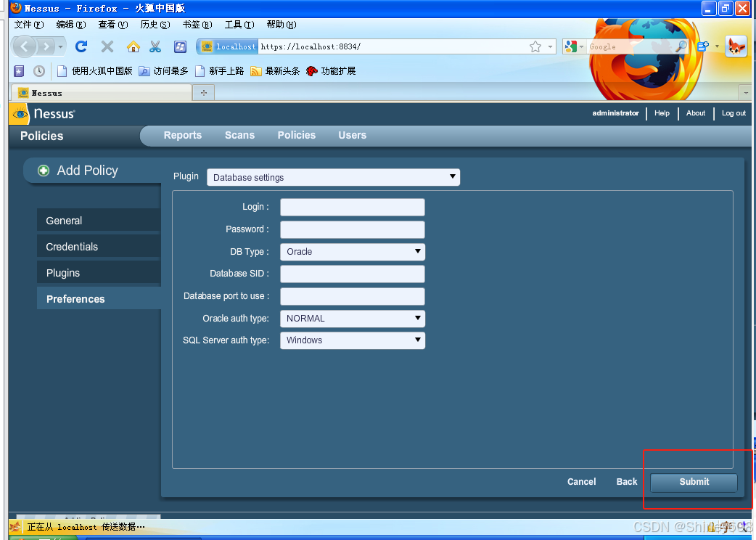Open the Plugin Database settings dropdown

click(333, 177)
